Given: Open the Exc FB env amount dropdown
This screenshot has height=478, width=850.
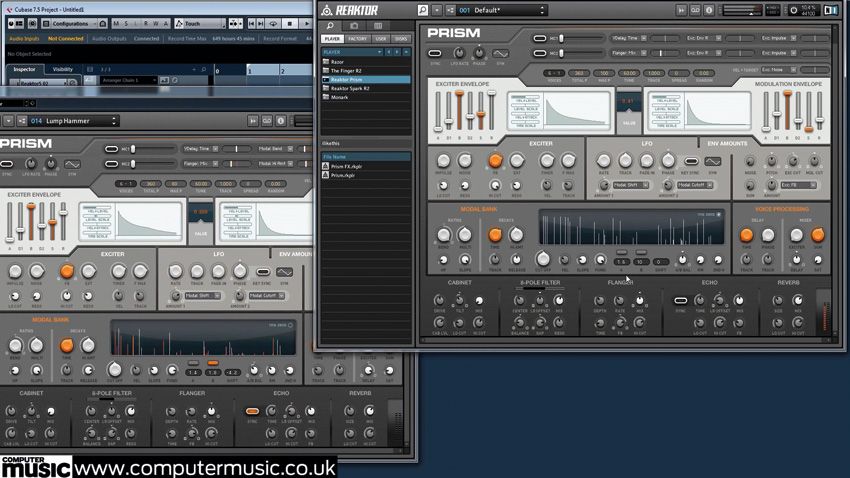Looking at the screenshot, I should tap(799, 185).
